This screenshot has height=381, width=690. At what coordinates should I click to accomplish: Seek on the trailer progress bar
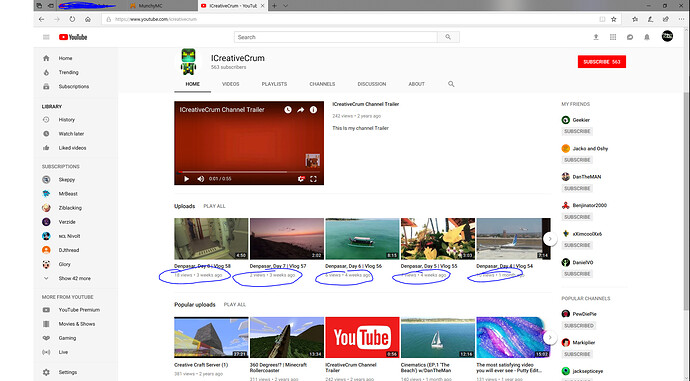pos(249,172)
